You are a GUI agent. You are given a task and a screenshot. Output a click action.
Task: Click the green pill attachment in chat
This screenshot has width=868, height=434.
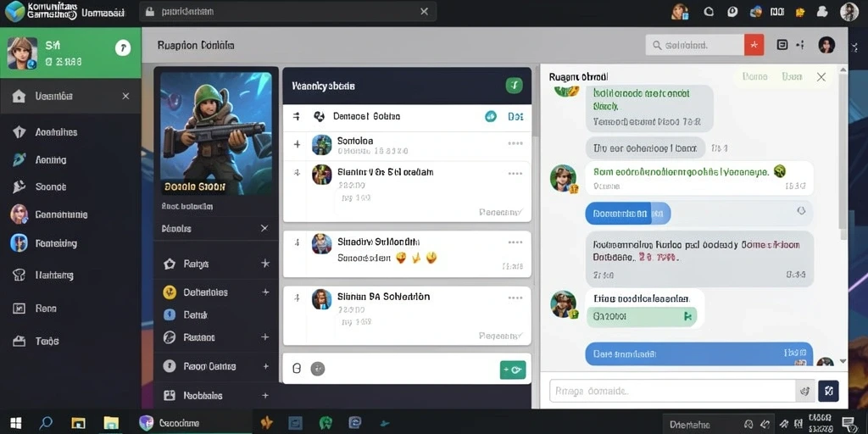[642, 317]
